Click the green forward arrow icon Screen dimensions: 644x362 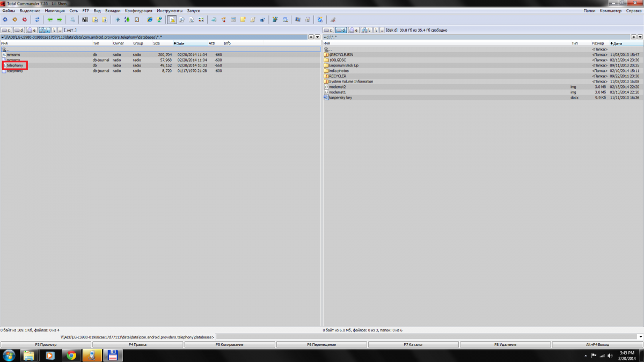(x=60, y=20)
